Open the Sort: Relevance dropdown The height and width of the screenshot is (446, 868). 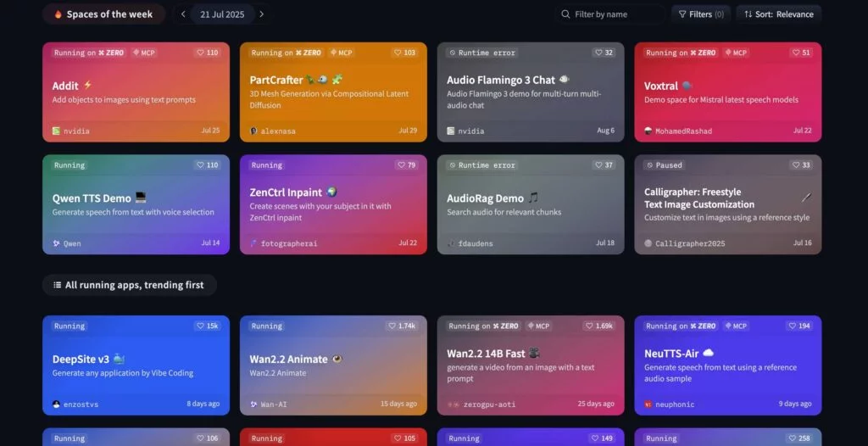pos(778,14)
